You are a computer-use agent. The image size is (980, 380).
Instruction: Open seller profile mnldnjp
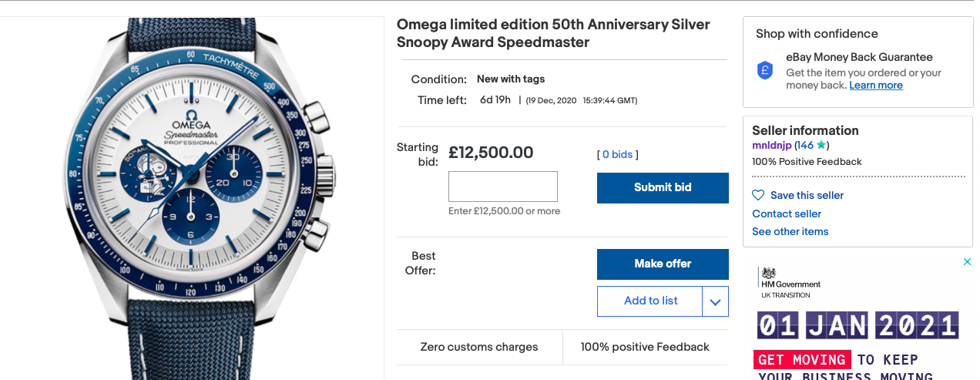tap(771, 145)
